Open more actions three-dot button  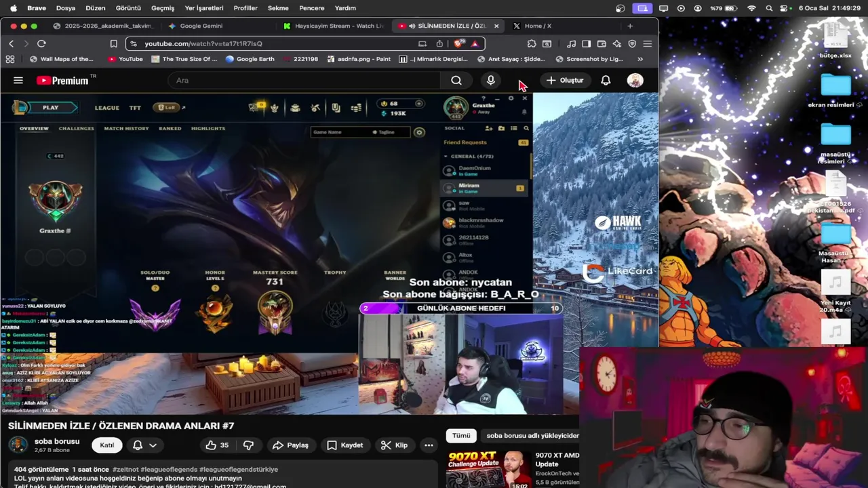tap(429, 445)
